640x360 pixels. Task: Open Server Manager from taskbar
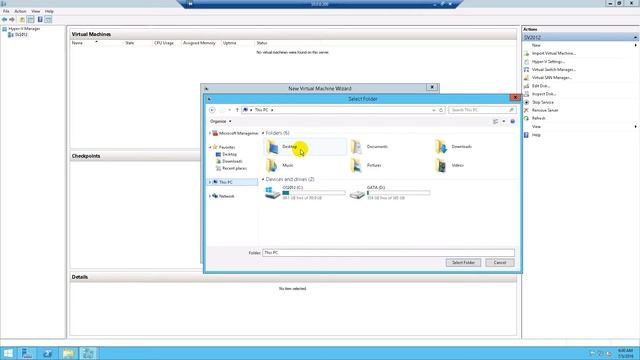pyautogui.click(x=27, y=353)
